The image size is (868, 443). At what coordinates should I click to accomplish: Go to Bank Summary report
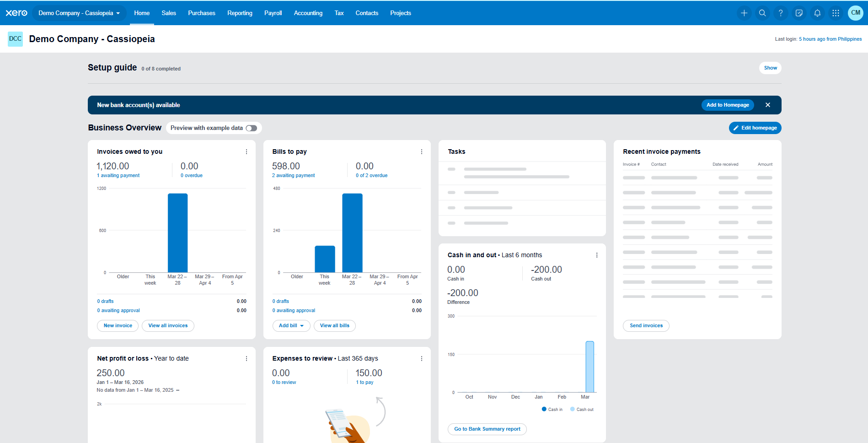click(487, 429)
